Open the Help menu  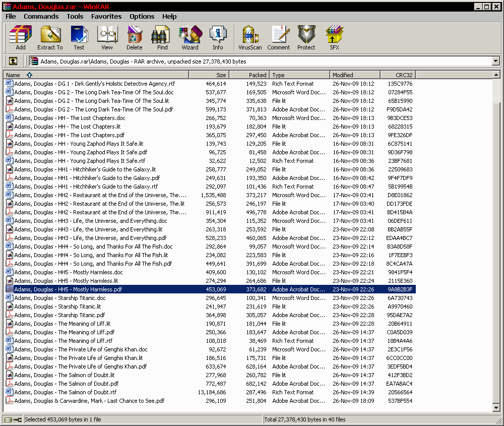click(x=169, y=17)
